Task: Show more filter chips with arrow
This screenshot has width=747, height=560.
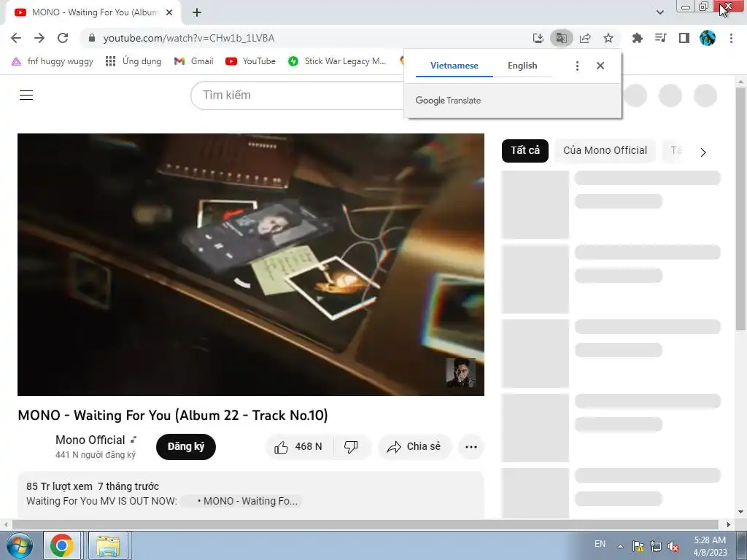Action: click(x=703, y=152)
